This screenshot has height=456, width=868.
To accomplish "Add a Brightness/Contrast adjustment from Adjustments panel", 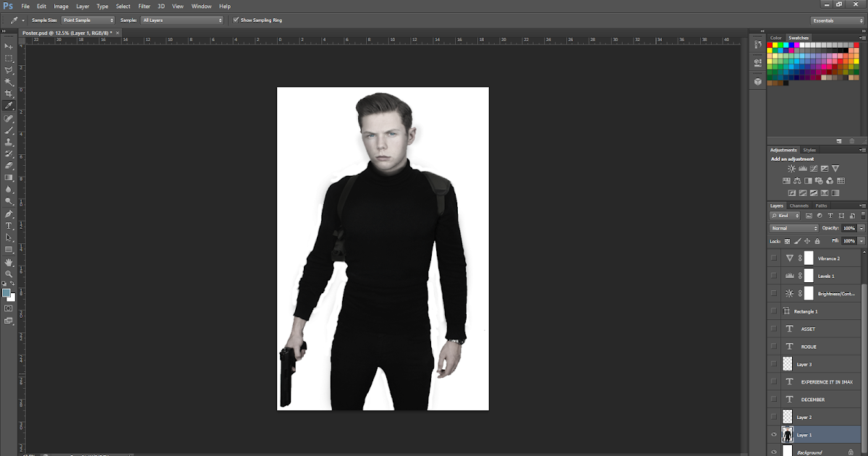I will pyautogui.click(x=790, y=167).
